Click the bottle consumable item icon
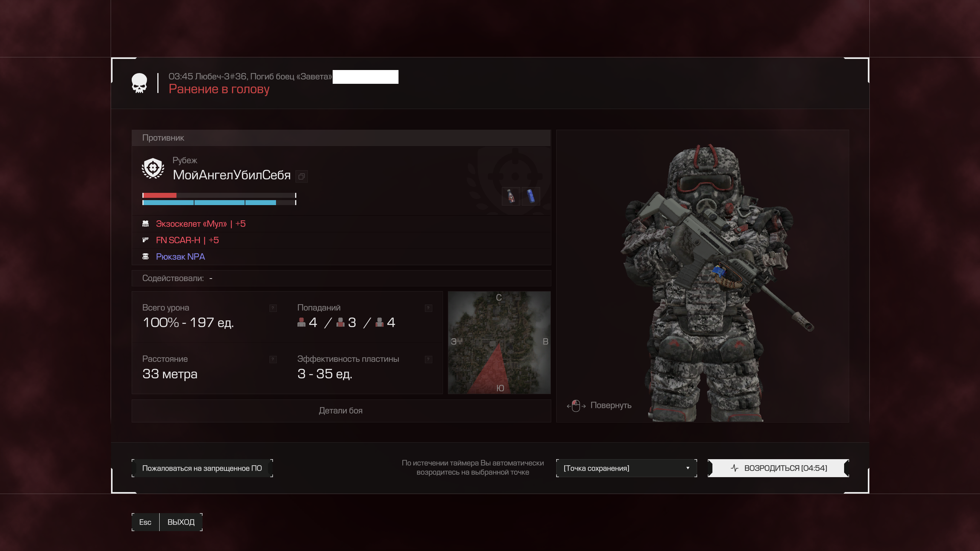The image size is (980, 551). coord(511,196)
